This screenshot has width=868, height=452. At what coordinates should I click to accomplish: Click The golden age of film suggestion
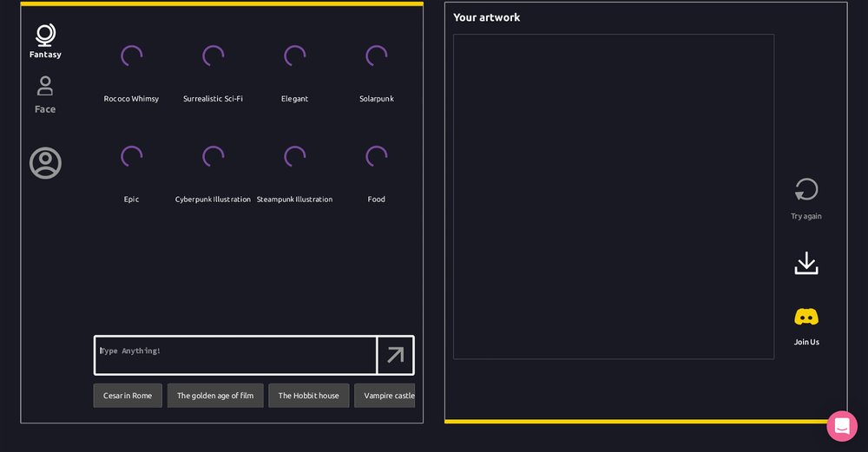click(x=215, y=396)
